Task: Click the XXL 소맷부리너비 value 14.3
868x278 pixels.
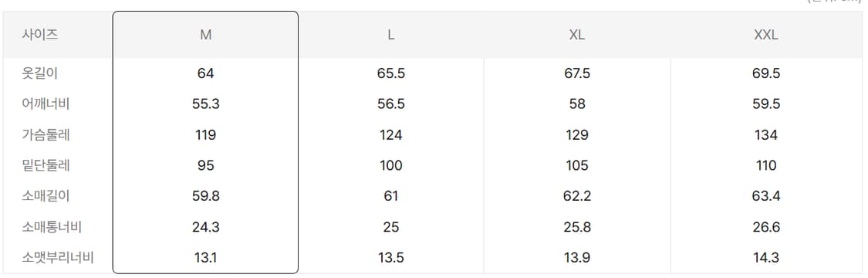Action: (766, 257)
